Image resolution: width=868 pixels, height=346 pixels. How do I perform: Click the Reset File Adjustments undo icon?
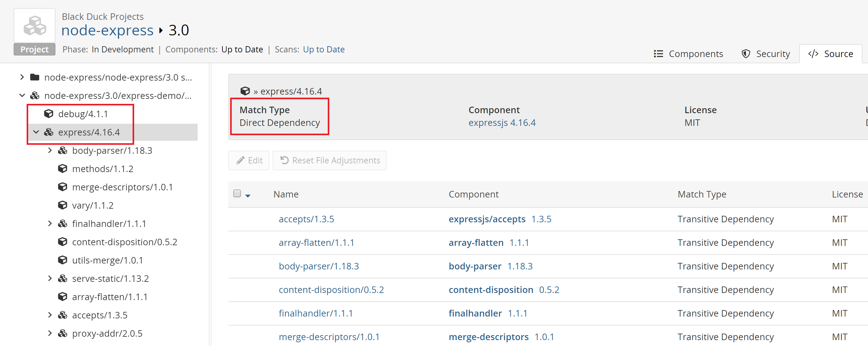click(285, 160)
